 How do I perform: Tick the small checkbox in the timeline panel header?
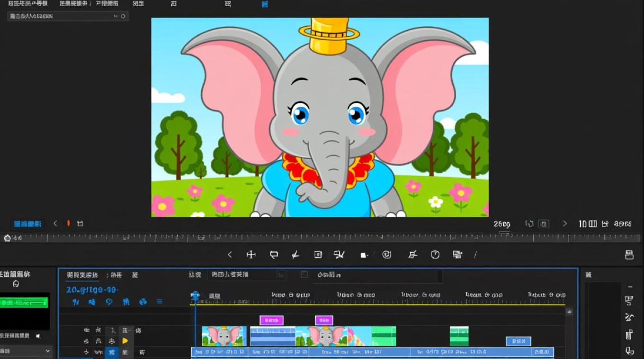click(304, 274)
